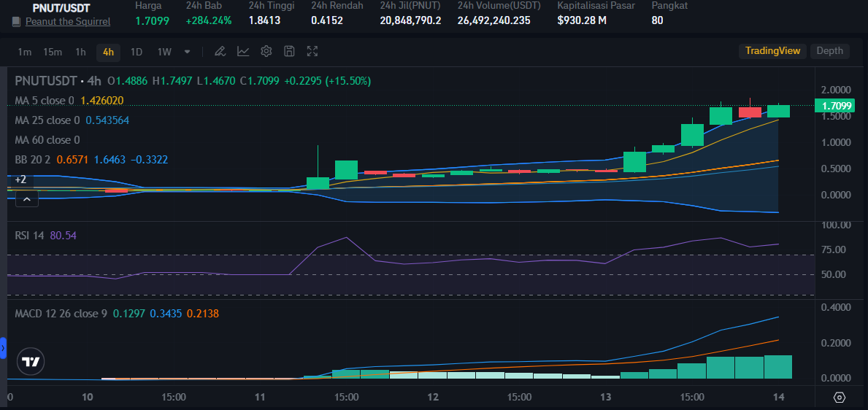
Task: Click the 24h Tinggi value 1.8413
Action: (264, 20)
